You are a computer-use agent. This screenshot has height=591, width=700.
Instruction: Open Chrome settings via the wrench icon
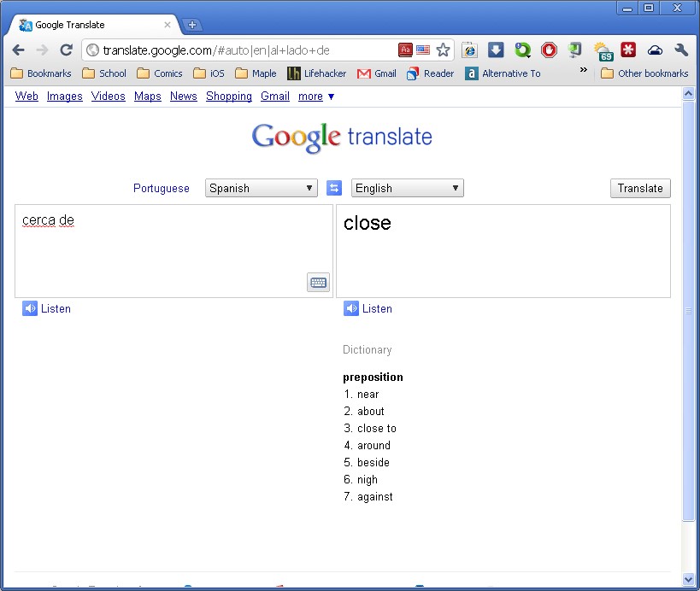pyautogui.click(x=681, y=50)
